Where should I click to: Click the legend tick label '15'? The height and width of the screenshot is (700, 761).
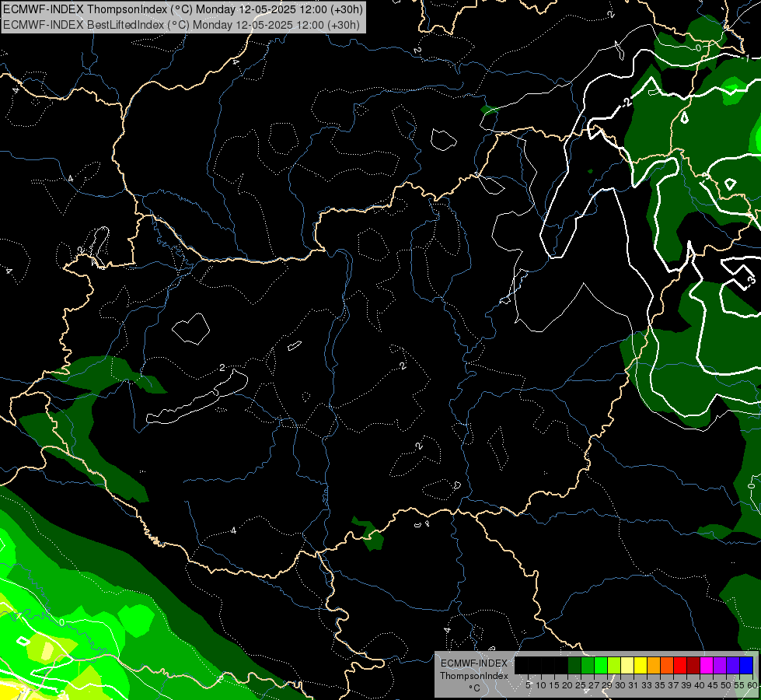(555, 685)
